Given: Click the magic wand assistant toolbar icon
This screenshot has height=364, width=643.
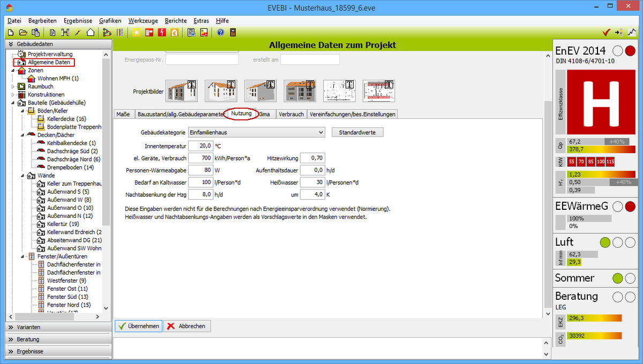Looking at the screenshot, I should point(78,33).
